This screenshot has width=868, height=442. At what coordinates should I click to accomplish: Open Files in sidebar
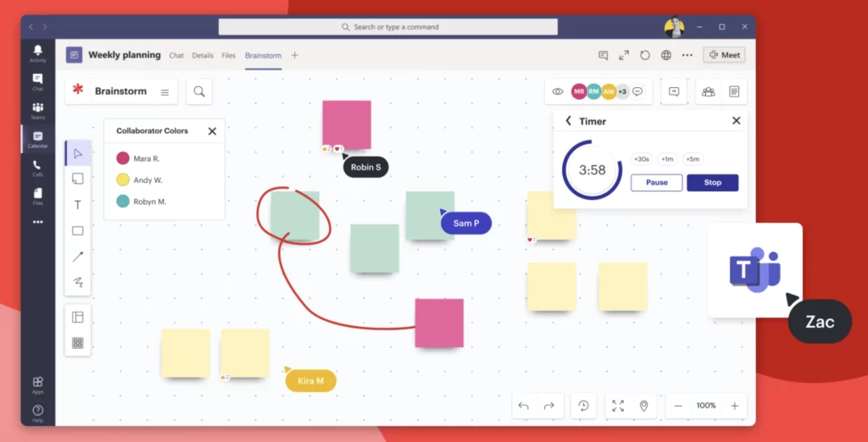[x=37, y=197]
